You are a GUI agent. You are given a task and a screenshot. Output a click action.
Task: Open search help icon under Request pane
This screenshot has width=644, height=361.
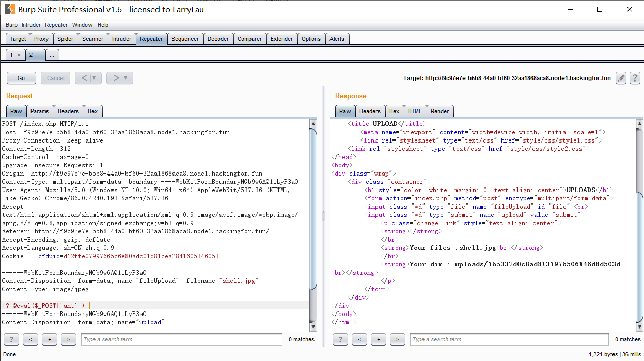coord(11,339)
